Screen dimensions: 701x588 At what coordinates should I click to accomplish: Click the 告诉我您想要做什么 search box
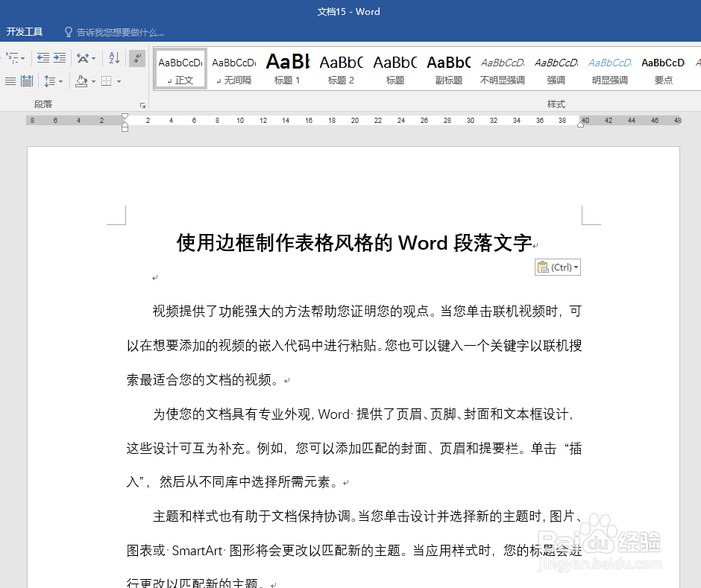click(120, 32)
